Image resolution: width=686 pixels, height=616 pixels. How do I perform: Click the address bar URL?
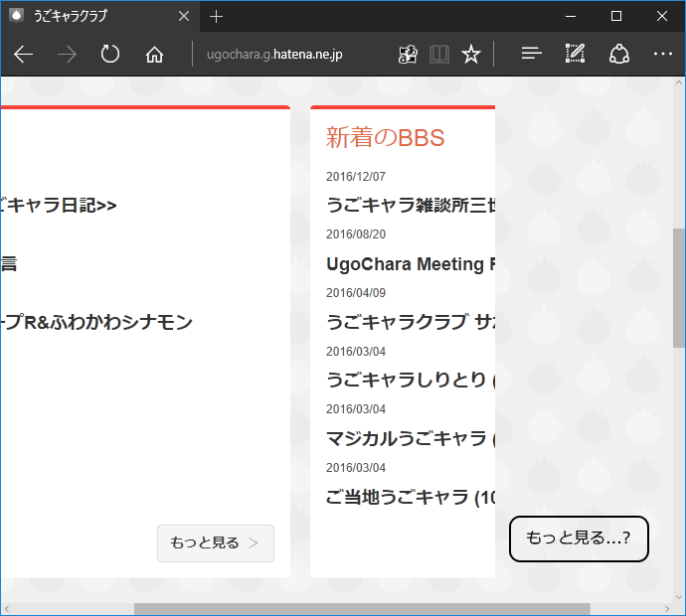click(x=274, y=55)
